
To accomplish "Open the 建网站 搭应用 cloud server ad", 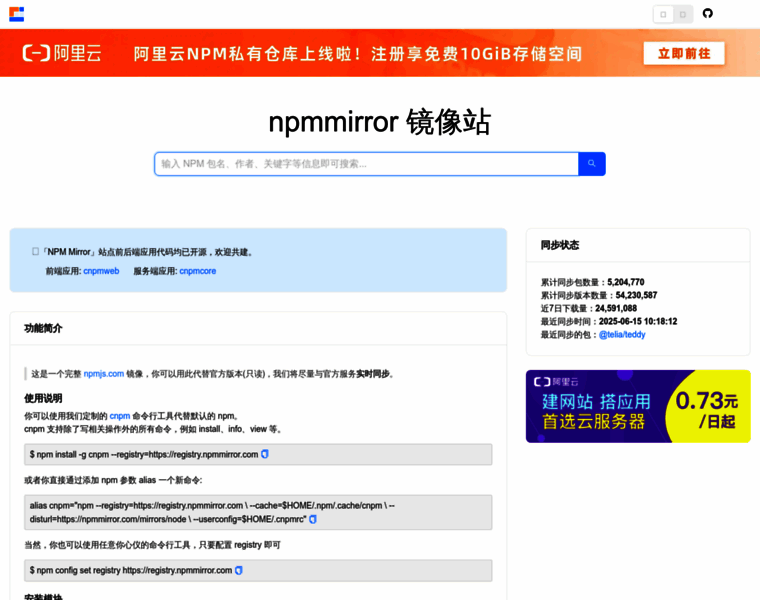I will (638, 406).
